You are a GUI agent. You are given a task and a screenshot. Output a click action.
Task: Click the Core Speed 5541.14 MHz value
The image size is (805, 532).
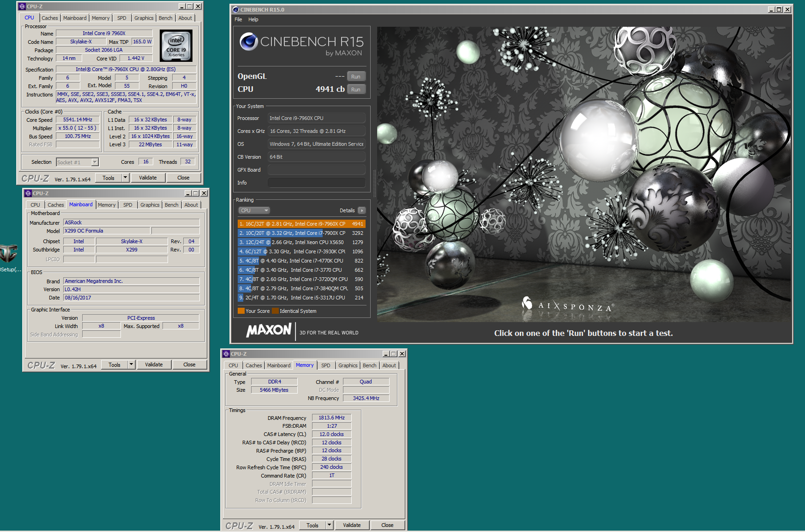[x=78, y=120]
